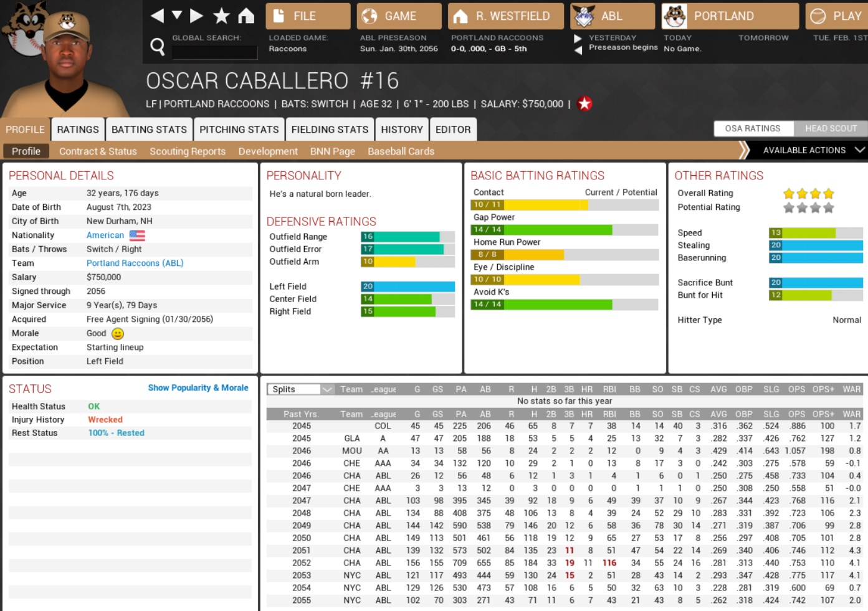Click the global search magnifier icon
The height and width of the screenshot is (611, 868).
[158, 46]
